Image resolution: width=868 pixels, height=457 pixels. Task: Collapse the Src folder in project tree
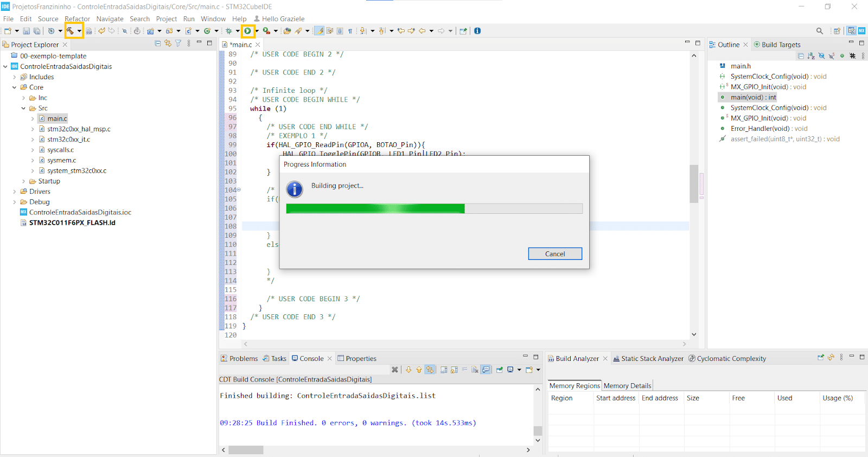[x=23, y=109]
